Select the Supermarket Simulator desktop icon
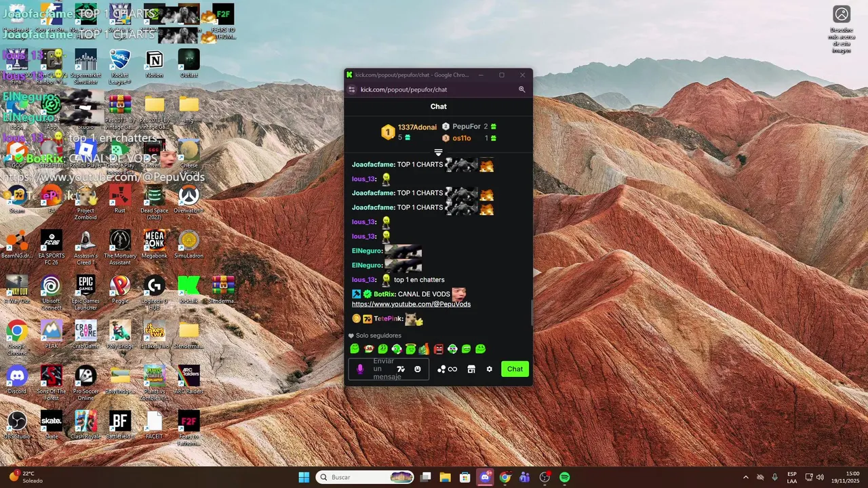This screenshot has height=488, width=868. pos(85,68)
